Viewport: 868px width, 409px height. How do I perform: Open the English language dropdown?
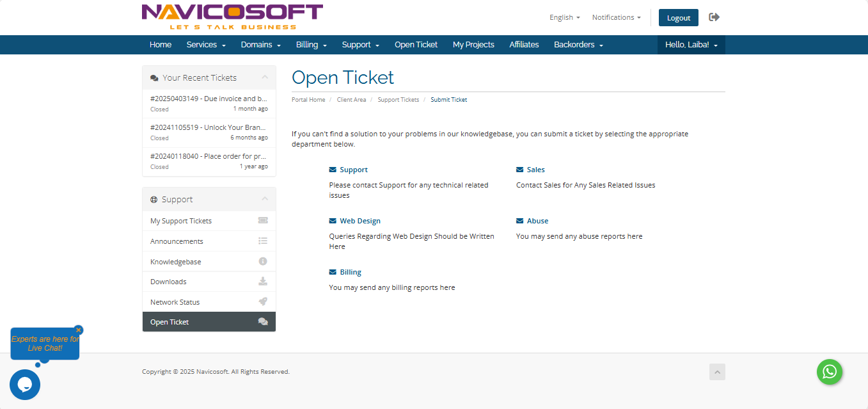click(x=564, y=17)
